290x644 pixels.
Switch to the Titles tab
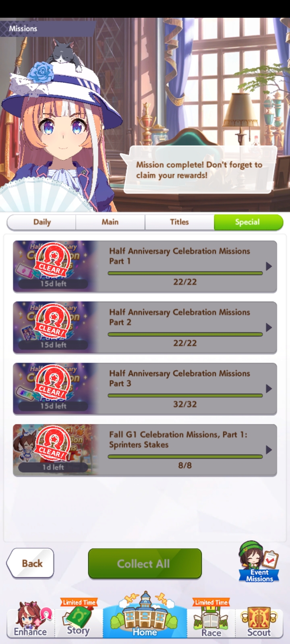coord(179,222)
